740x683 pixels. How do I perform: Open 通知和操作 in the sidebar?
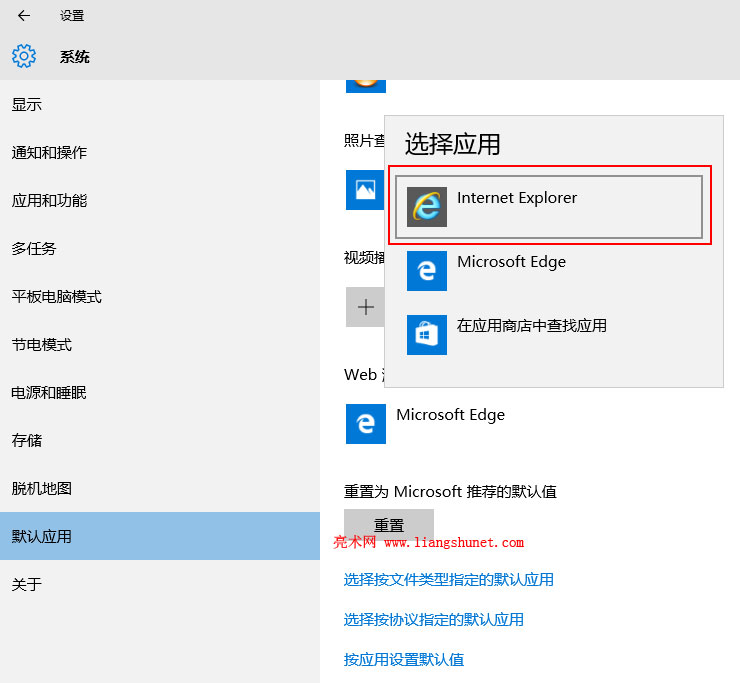pyautogui.click(x=160, y=152)
